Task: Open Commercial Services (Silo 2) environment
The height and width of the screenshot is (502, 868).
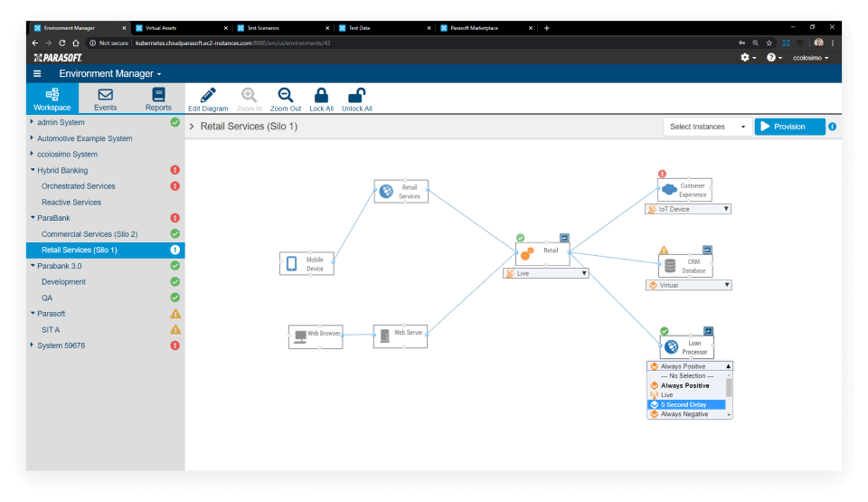Action: coord(90,234)
